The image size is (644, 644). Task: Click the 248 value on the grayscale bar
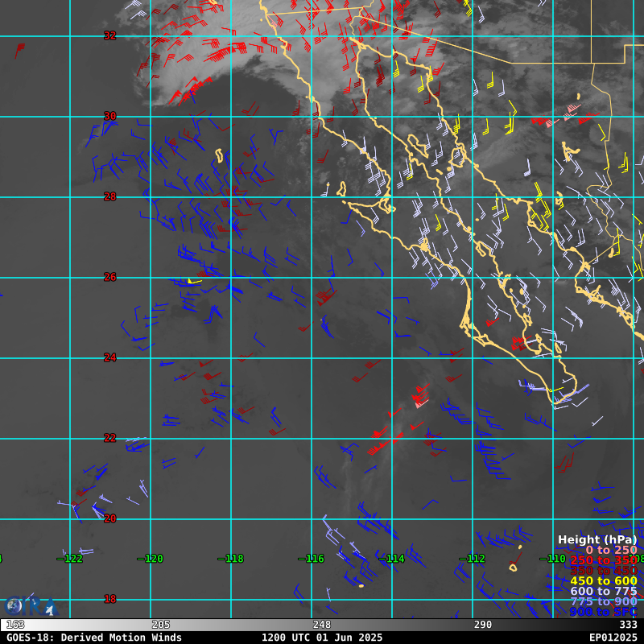pos(322,625)
